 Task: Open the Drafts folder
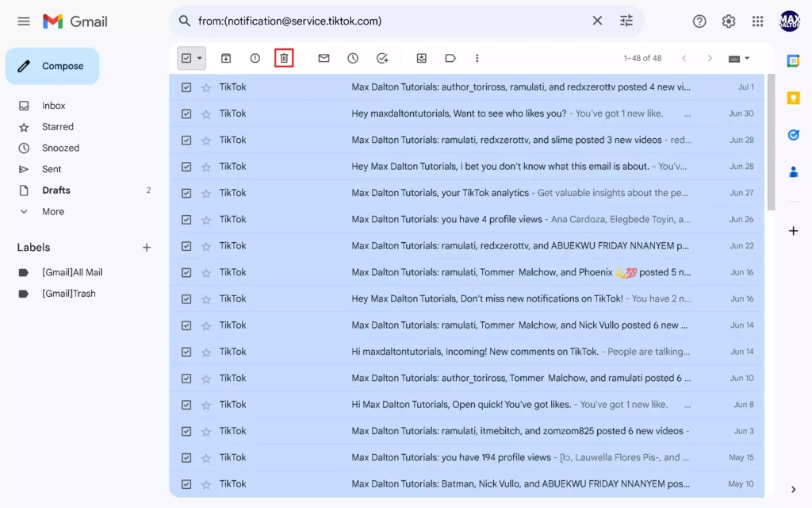(56, 190)
